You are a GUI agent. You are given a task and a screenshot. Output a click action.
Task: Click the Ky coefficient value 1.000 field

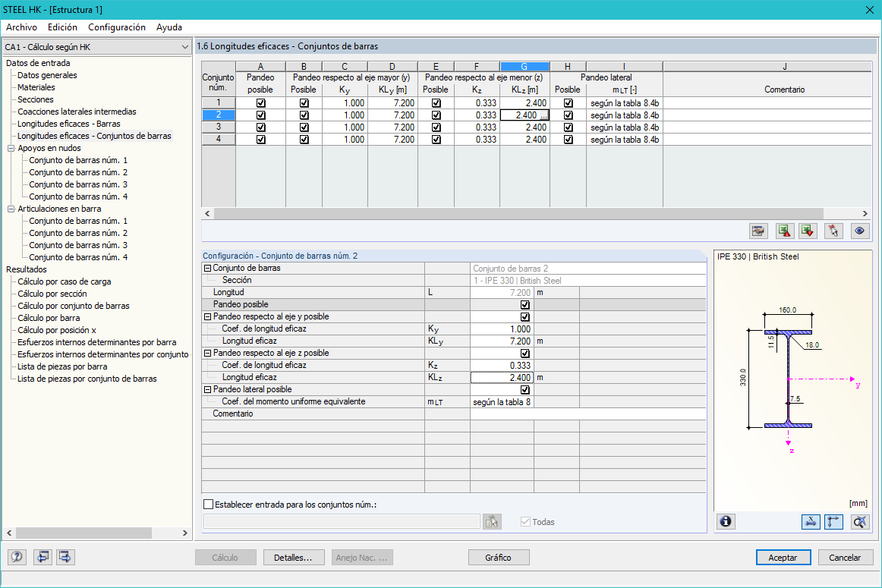click(502, 329)
